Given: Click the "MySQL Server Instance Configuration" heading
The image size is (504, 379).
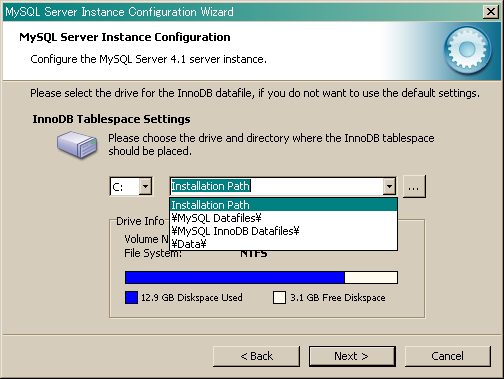Looking at the screenshot, I should click(125, 37).
